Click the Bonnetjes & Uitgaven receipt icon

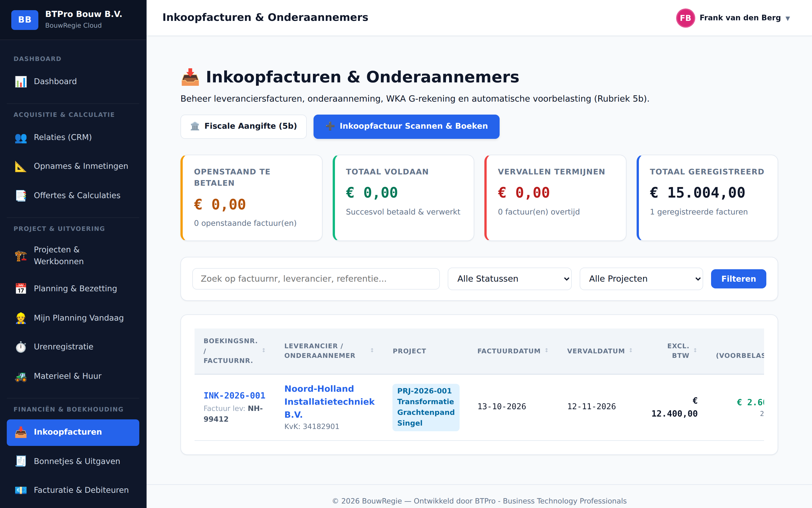coord(21,461)
